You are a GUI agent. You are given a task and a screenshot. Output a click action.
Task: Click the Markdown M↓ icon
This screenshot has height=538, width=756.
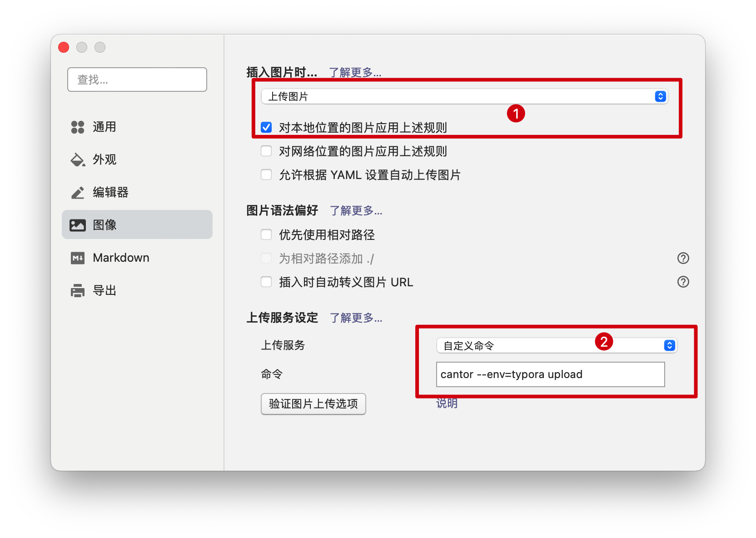[x=78, y=258]
